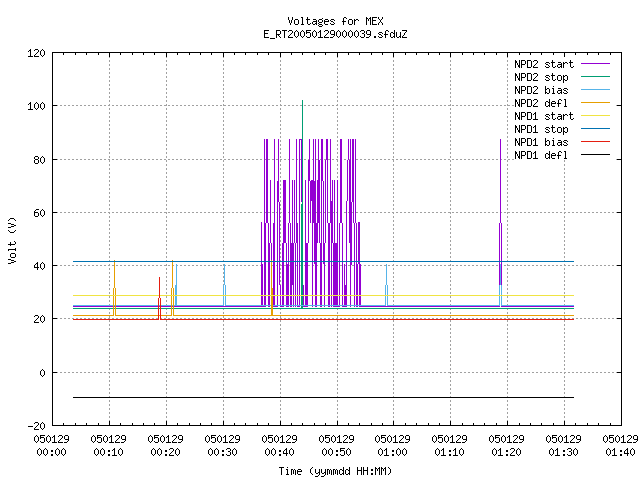This screenshot has width=640, height=480.
Task: Click the orange NPD2 defl spike just after 00:10
Action: [115, 288]
